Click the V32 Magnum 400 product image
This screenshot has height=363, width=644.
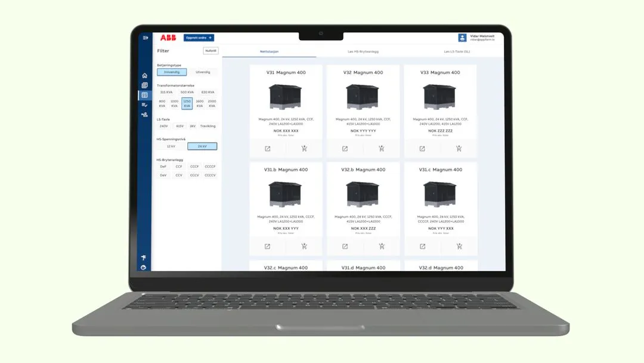pyautogui.click(x=363, y=97)
